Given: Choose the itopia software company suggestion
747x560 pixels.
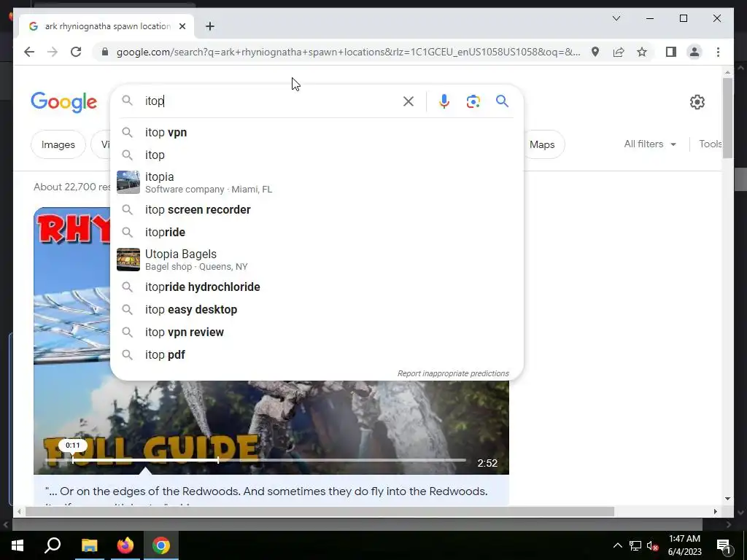Looking at the screenshot, I should tap(317, 182).
